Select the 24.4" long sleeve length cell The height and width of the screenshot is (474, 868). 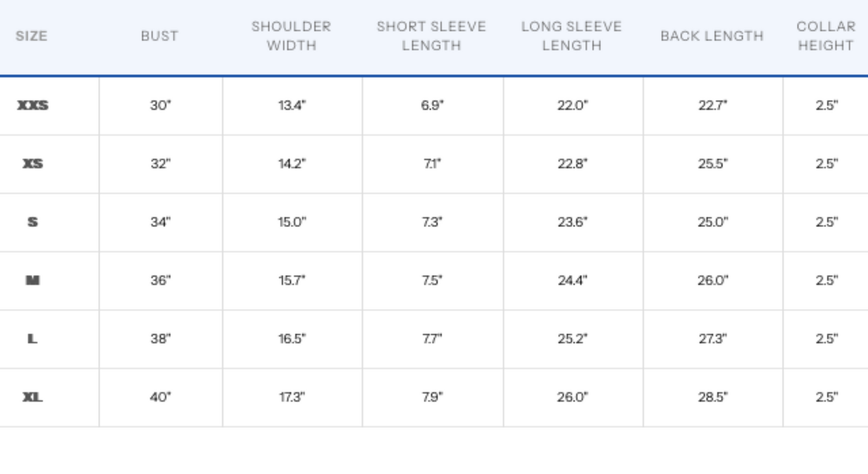[x=572, y=280]
